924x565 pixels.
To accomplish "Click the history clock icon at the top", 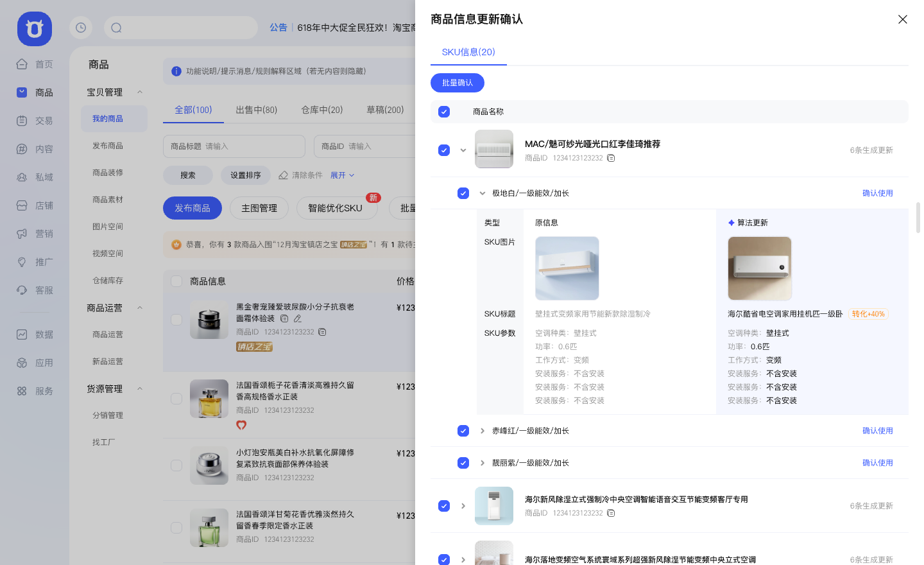I will tap(81, 28).
